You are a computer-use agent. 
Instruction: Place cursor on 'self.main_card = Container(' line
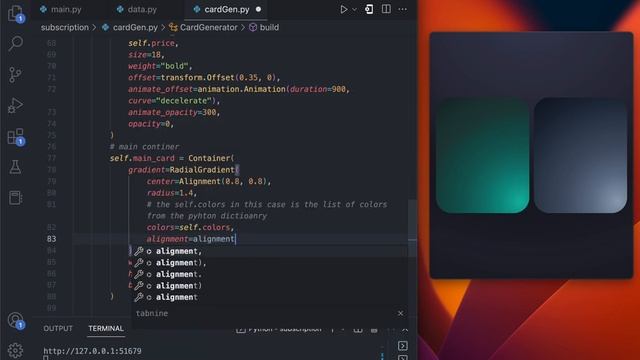172,158
